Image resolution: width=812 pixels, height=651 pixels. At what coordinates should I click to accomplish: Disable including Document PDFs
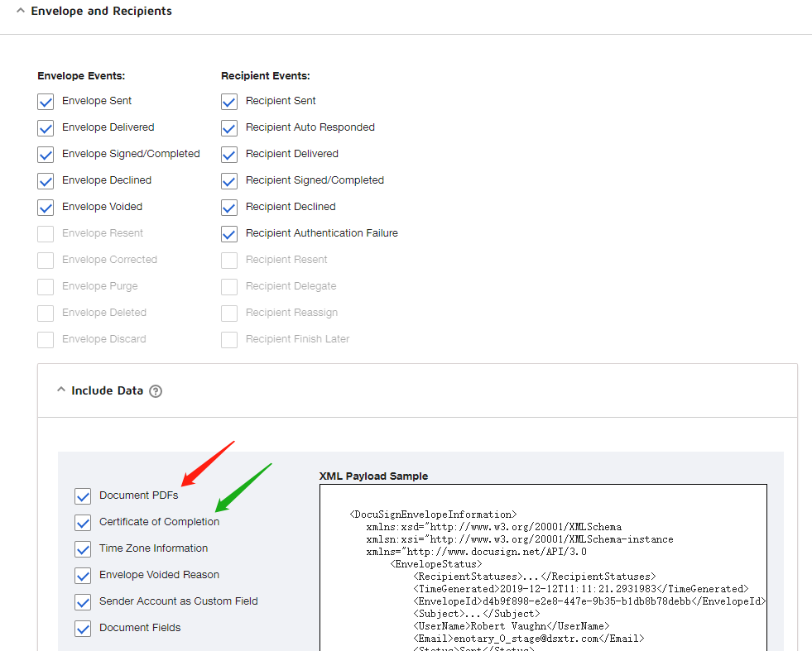pos(83,496)
